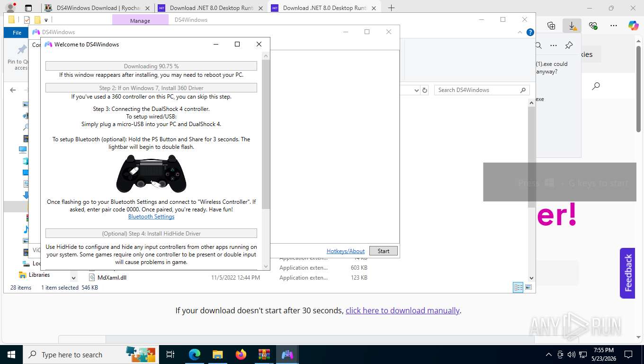The height and width of the screenshot is (364, 644).
Task: Pin the downloads panel
Action: [569, 45]
